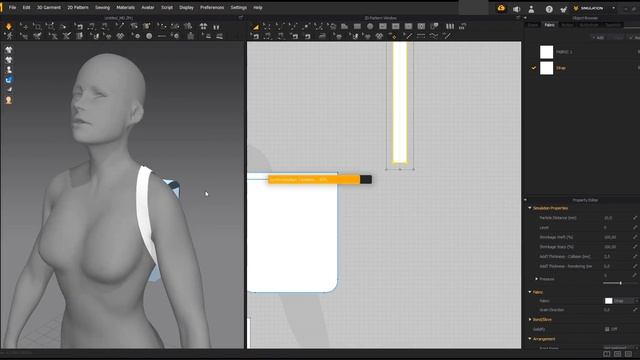Select the Strap fabric white swatch
The width and height of the screenshot is (640, 360).
click(x=546, y=68)
